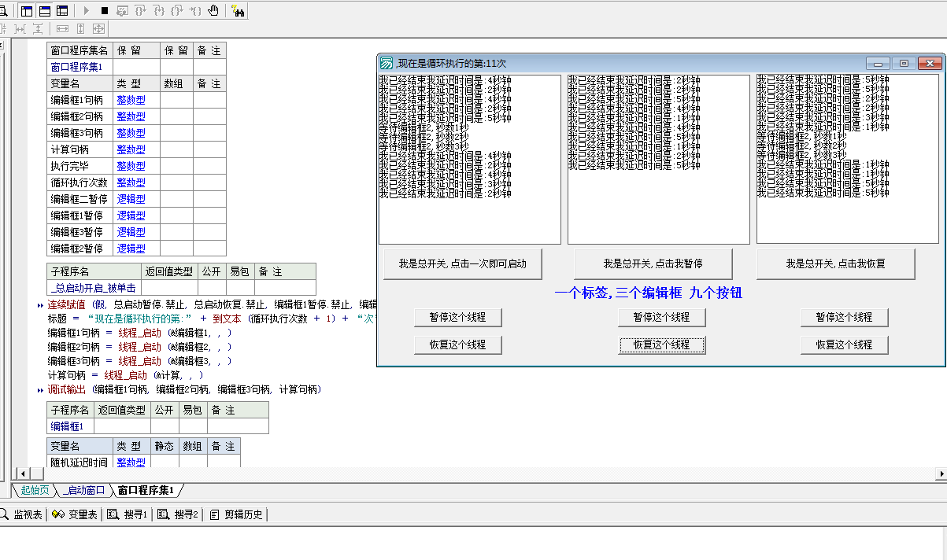Click the yellow diamonds icon beside 变量表
Image resolution: width=947 pixels, height=560 pixels.
point(57,514)
